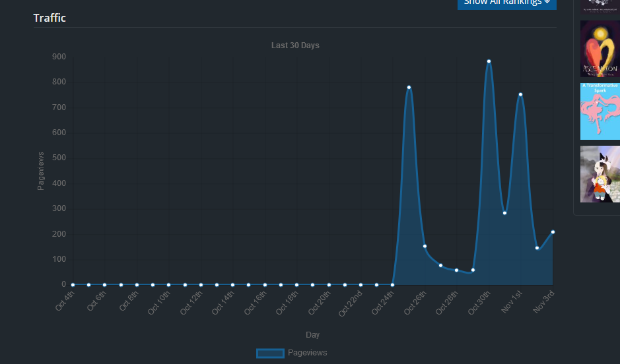Open A Transformative Spark cover thumbnail
Viewport: 620px width, 364px height.
pyautogui.click(x=600, y=111)
